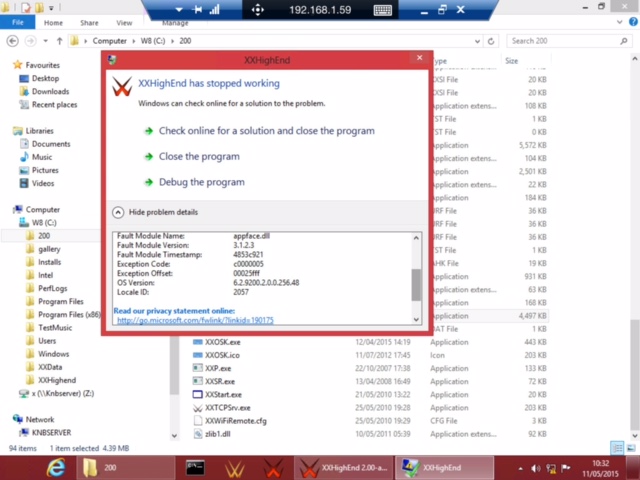Click volume speaker icon in system tray
This screenshot has height=480, width=640.
536,468
